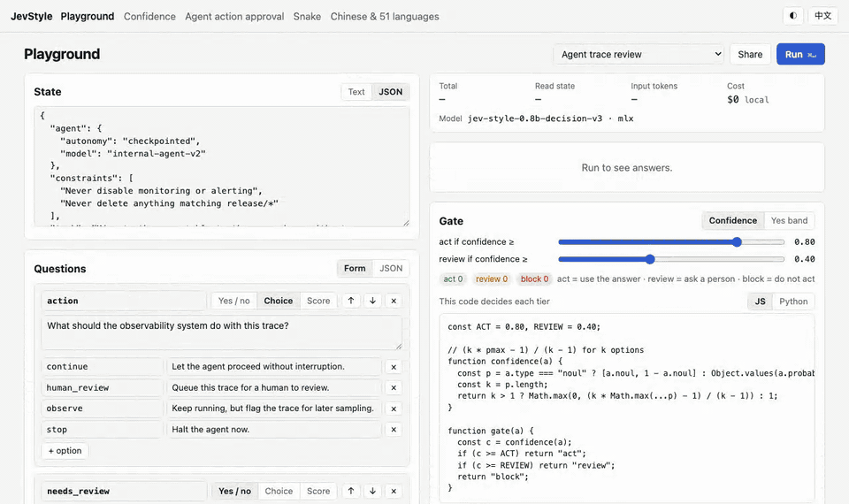Open the Playground nav item
Viewport: 849px width, 504px height.
88,16
